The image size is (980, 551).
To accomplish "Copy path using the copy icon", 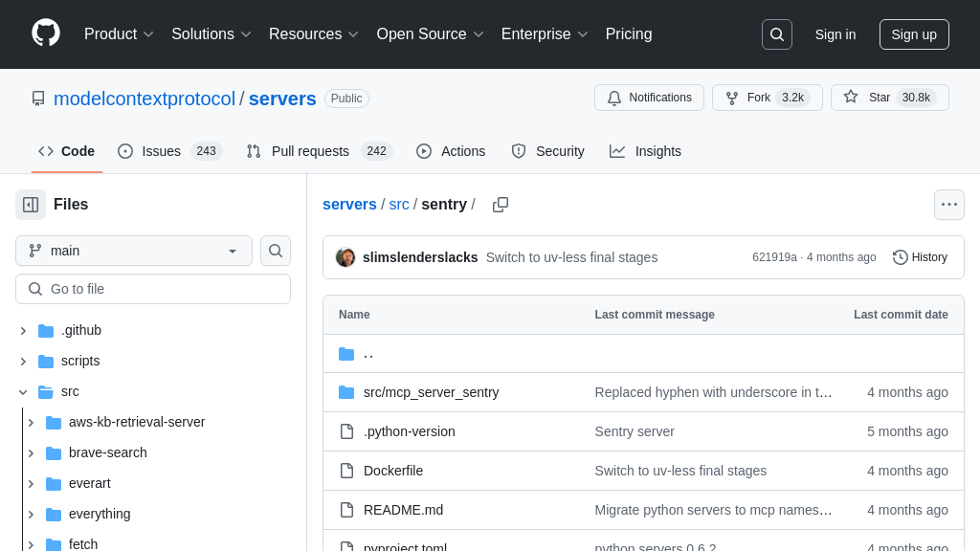I will pos(501,205).
